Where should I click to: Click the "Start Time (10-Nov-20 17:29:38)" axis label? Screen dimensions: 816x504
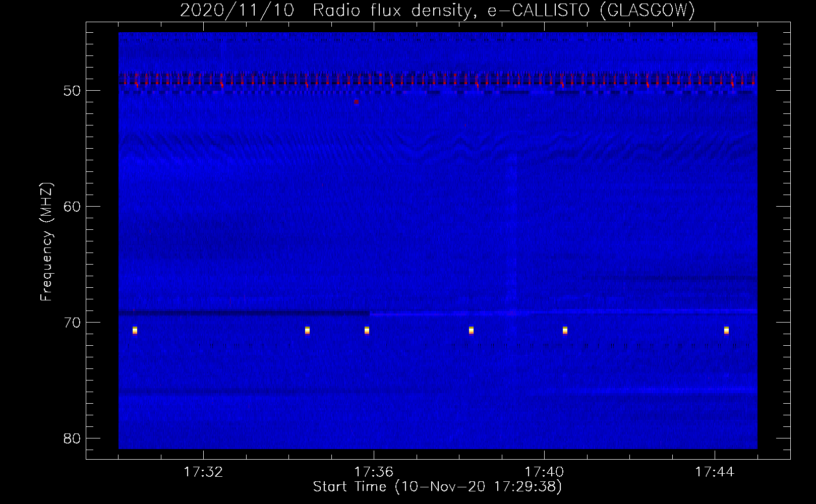[437, 487]
